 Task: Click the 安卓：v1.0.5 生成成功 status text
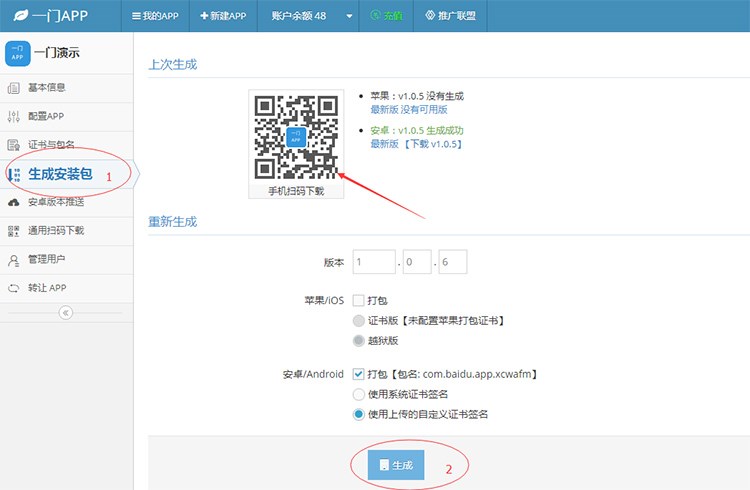pos(417,131)
